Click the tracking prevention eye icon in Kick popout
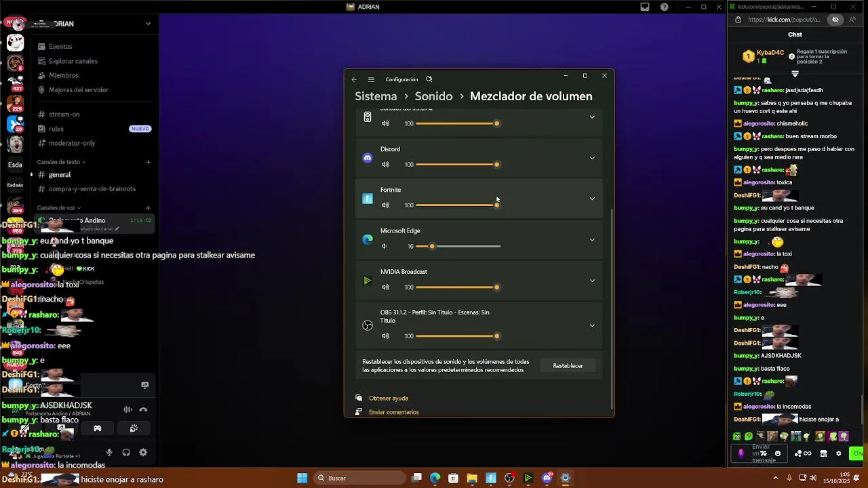 (835, 20)
